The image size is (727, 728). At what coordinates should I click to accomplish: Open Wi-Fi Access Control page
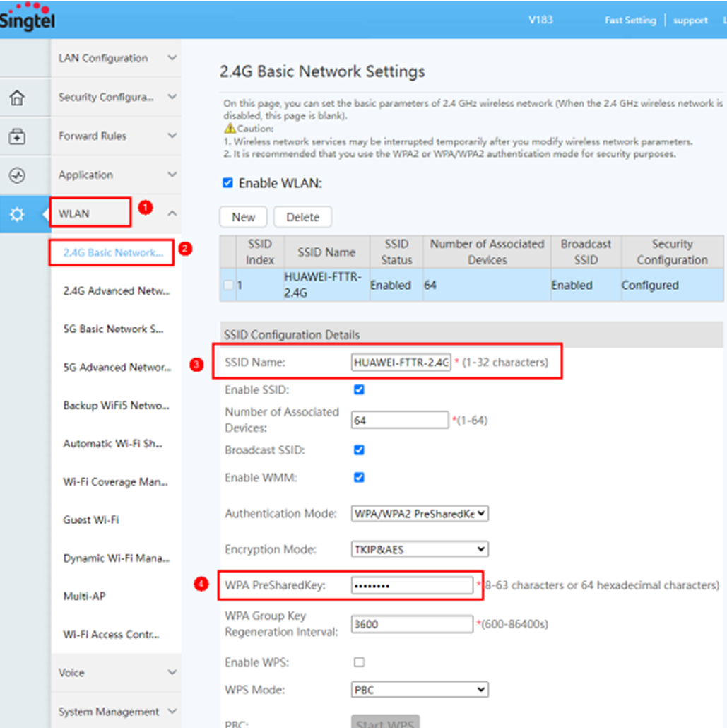click(x=112, y=634)
